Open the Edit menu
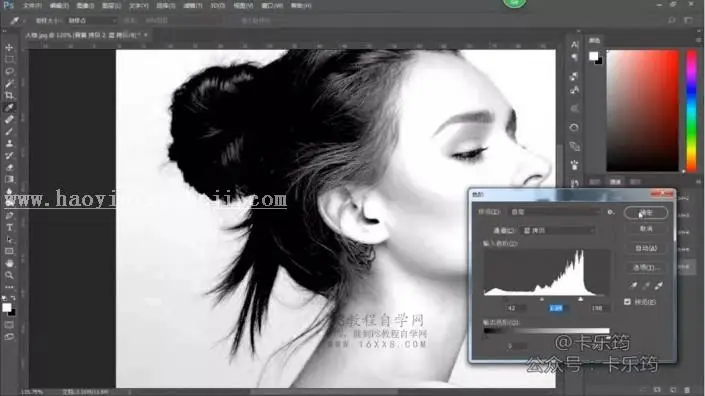The image size is (705, 396). 59,6
